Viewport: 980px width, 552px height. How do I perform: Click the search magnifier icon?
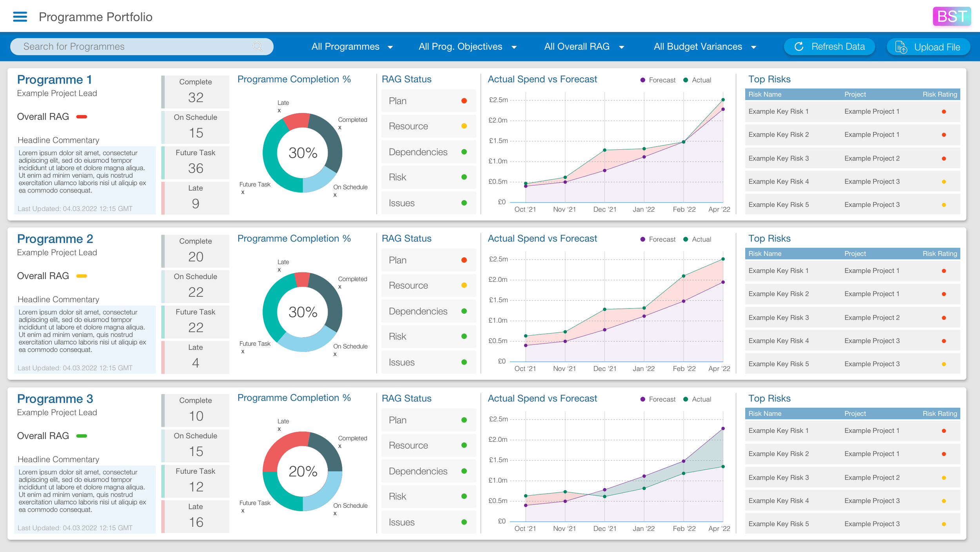point(257,46)
